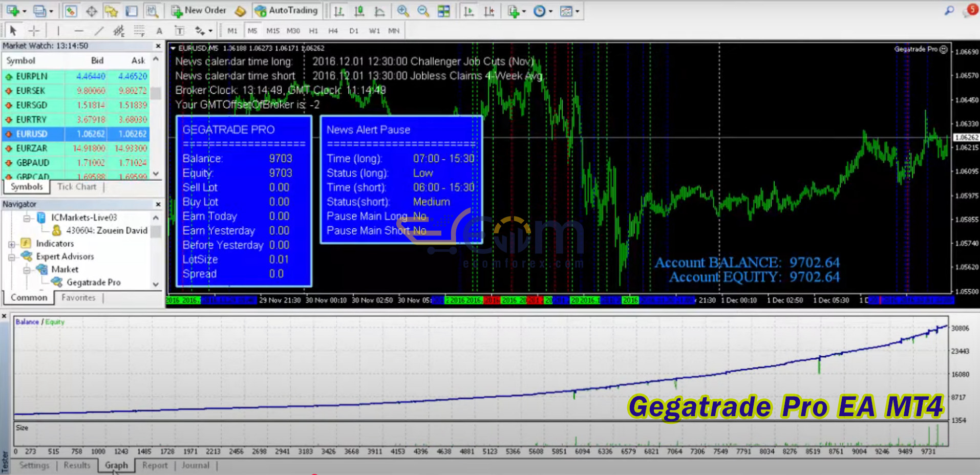
Task: Open the New Chart dropdown arrow
Action: pos(24,11)
